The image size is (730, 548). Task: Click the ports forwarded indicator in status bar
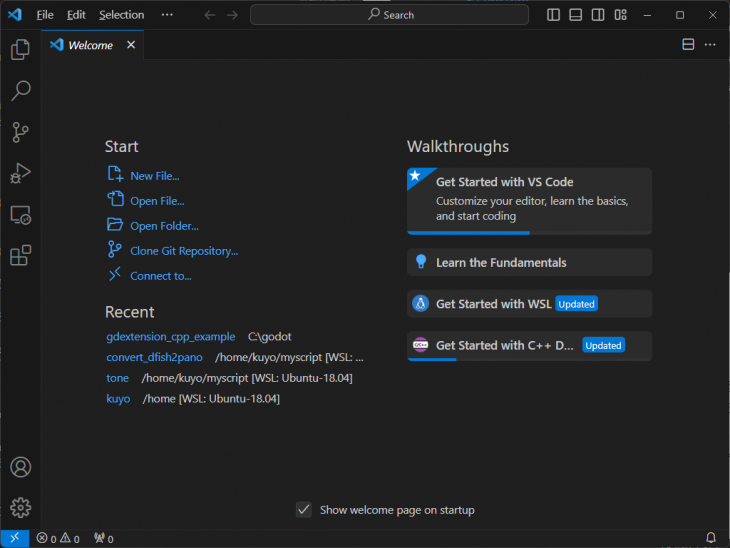tap(103, 539)
